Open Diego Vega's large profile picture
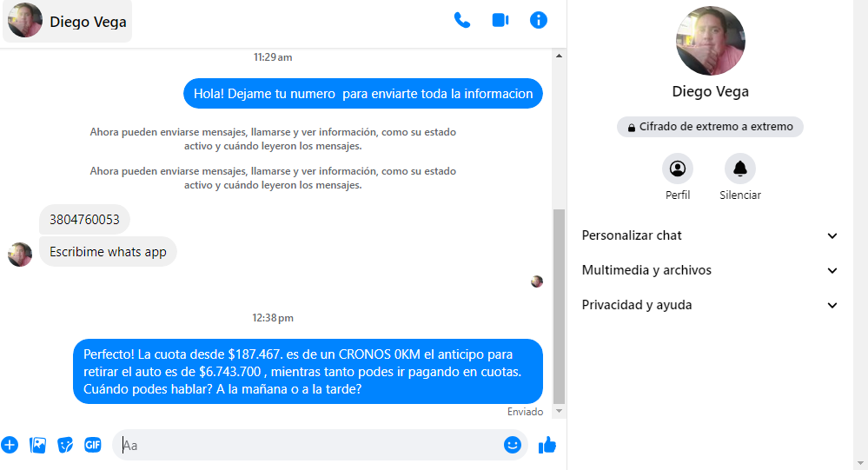This screenshot has height=470, width=868. point(710,41)
